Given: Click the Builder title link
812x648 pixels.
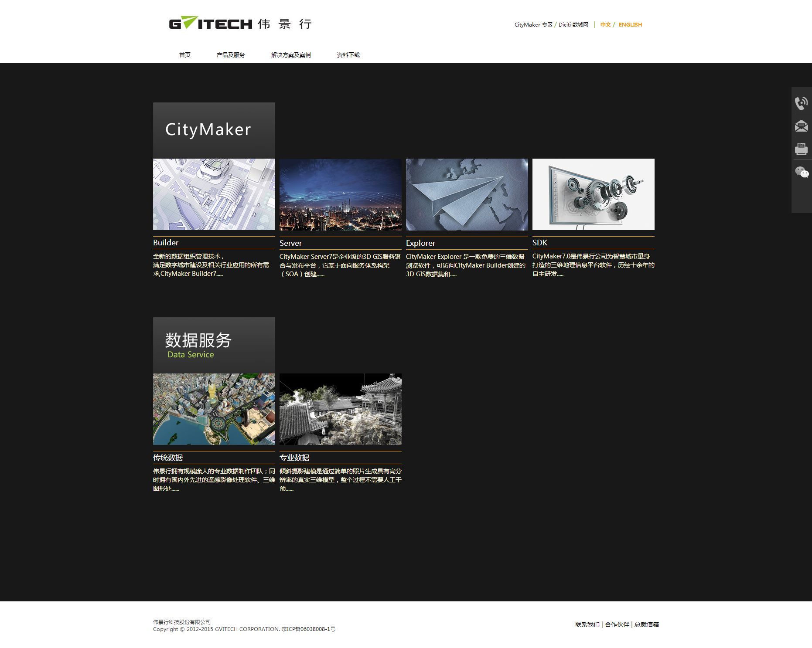Looking at the screenshot, I should click(x=166, y=243).
